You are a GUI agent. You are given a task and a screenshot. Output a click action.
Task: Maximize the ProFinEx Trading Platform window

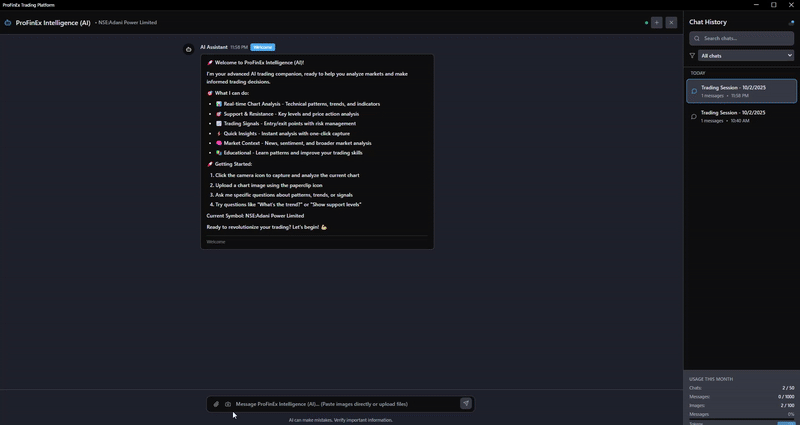[773, 5]
